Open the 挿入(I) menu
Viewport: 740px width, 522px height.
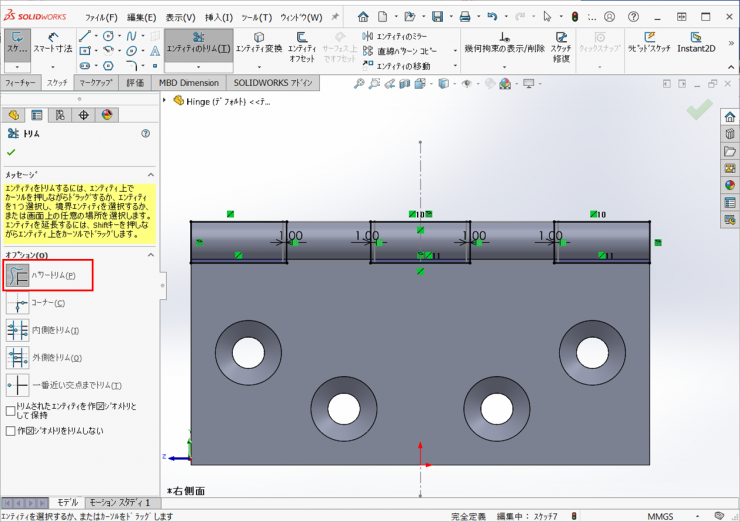tap(219, 17)
